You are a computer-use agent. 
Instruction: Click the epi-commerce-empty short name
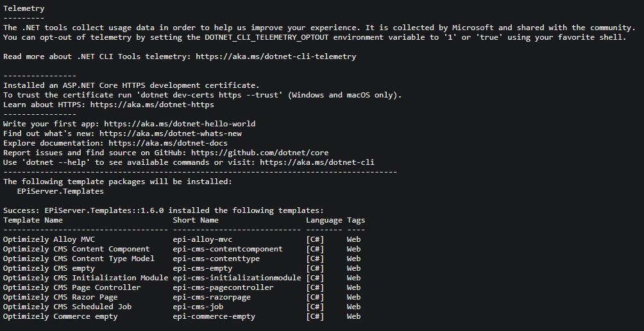point(214,316)
